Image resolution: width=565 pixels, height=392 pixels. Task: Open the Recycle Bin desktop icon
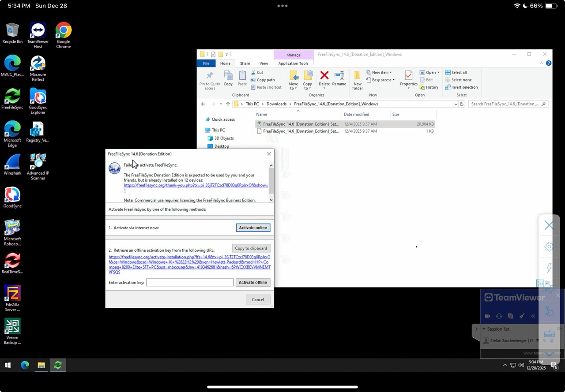point(12,33)
